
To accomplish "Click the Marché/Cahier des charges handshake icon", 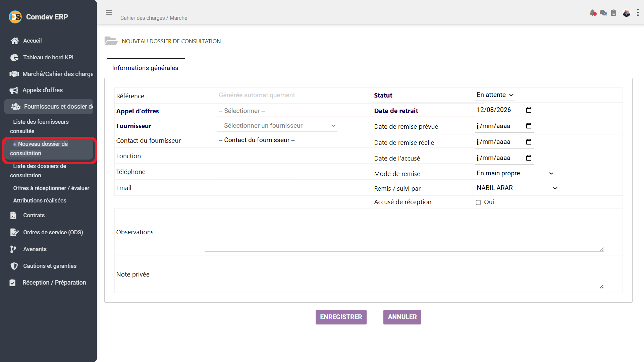I will [14, 74].
